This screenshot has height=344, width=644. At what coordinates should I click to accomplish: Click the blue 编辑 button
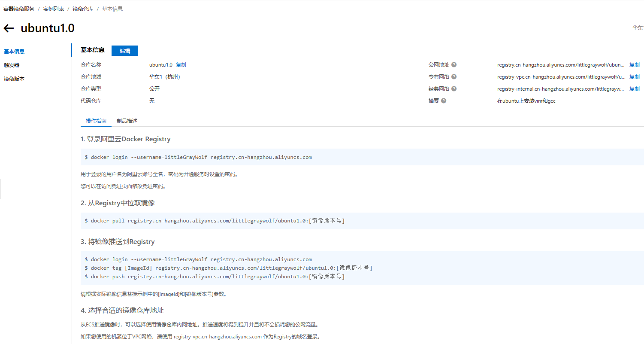125,51
